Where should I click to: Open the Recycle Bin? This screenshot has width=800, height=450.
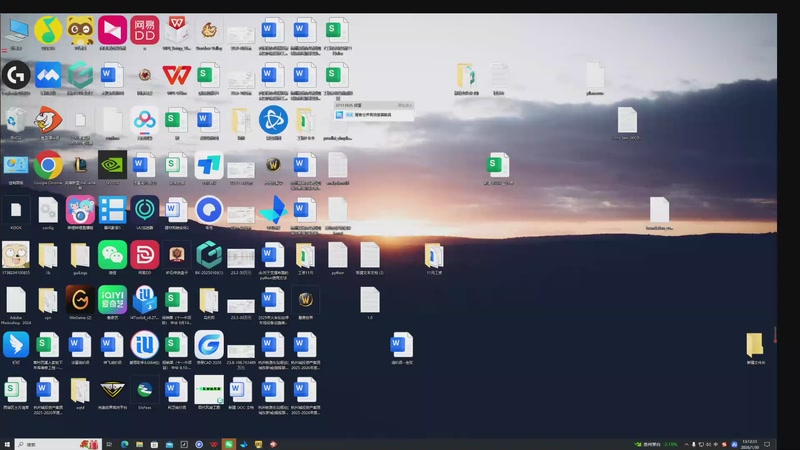click(16, 122)
